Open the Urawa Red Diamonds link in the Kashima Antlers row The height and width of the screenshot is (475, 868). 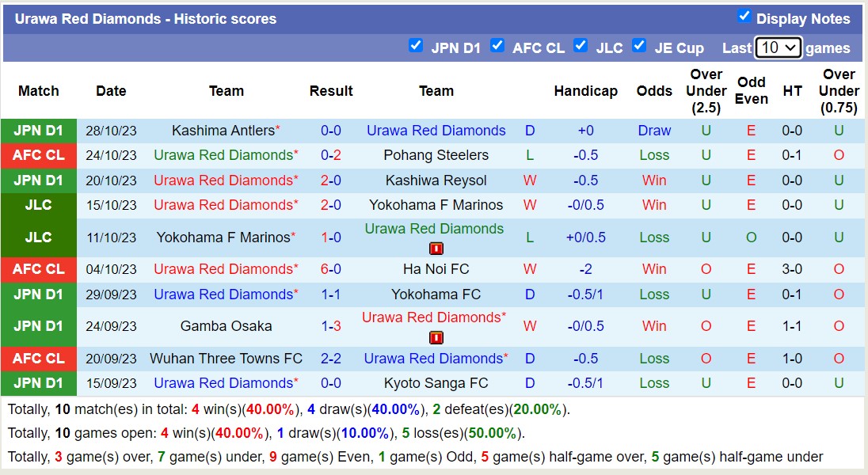click(x=436, y=130)
